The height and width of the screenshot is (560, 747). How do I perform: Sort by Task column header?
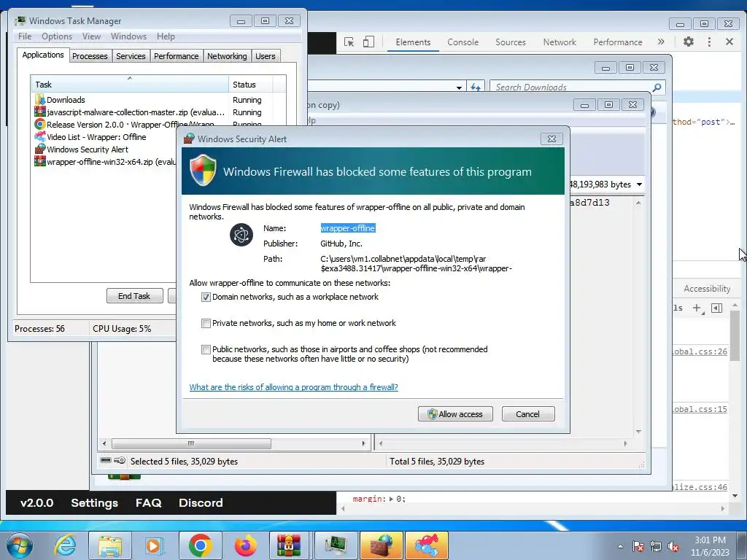tap(130, 85)
